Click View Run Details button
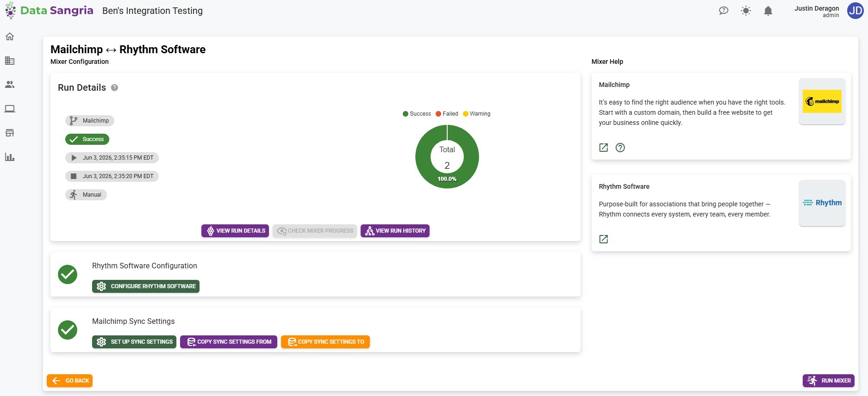Screen dimensions: 868x396 coord(235,231)
